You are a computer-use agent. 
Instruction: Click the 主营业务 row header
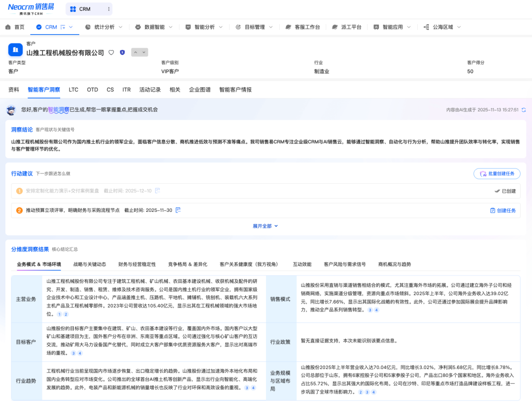coord(26,299)
